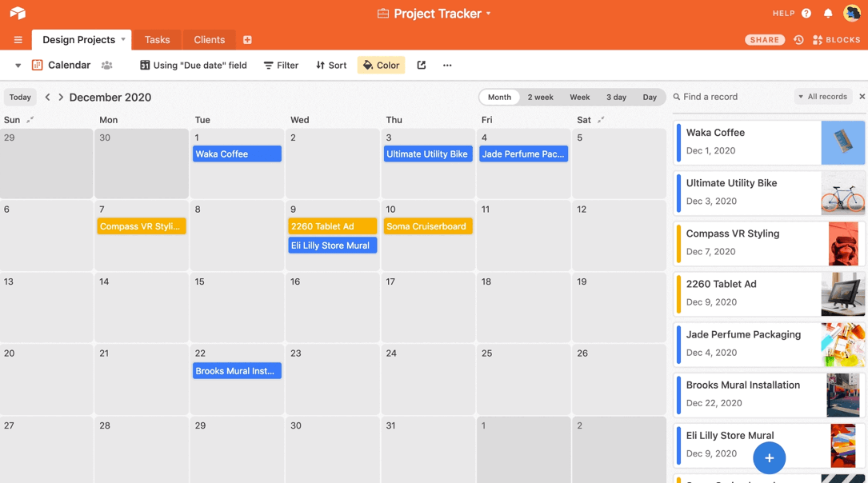
Task: Click Ultimate Utility Bike thumbnail image
Action: pos(842,193)
